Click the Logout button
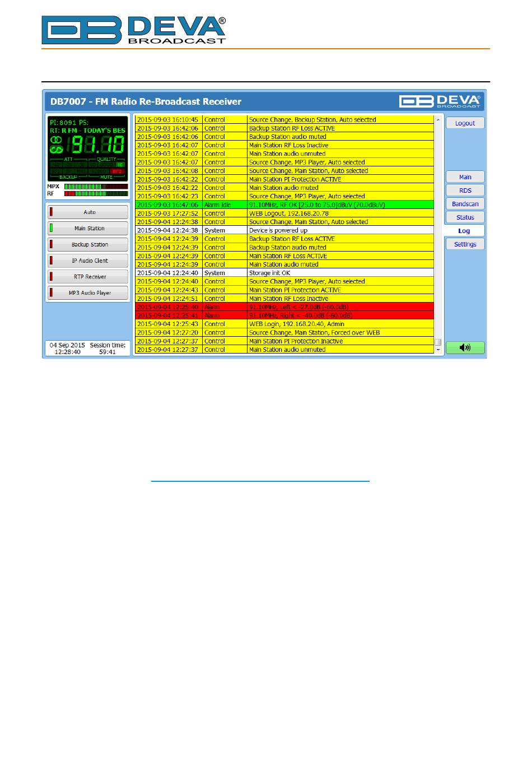 point(465,123)
